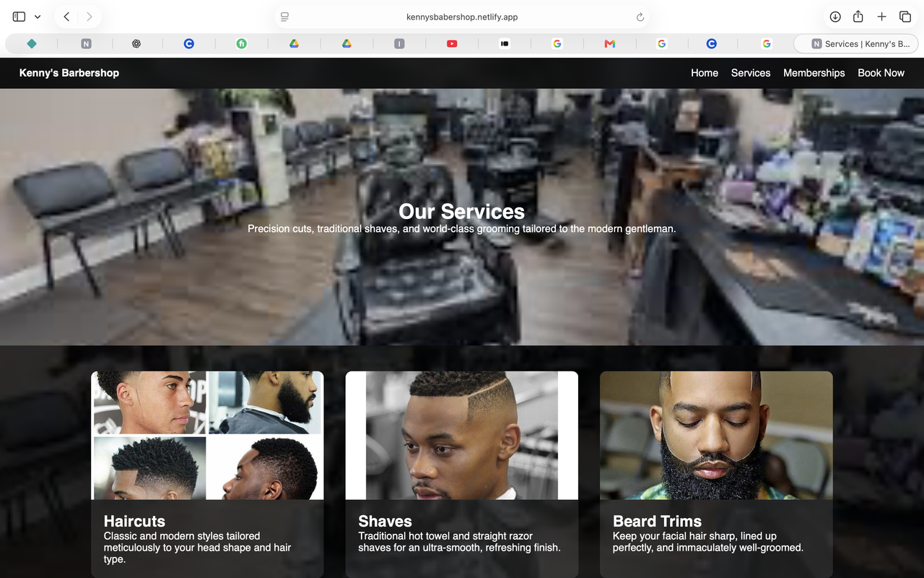Click the Kenny's Barbershop site logo text

pos(69,73)
